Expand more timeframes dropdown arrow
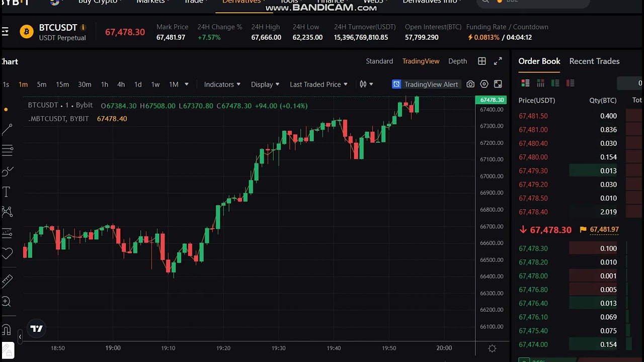The image size is (644, 362). click(186, 84)
